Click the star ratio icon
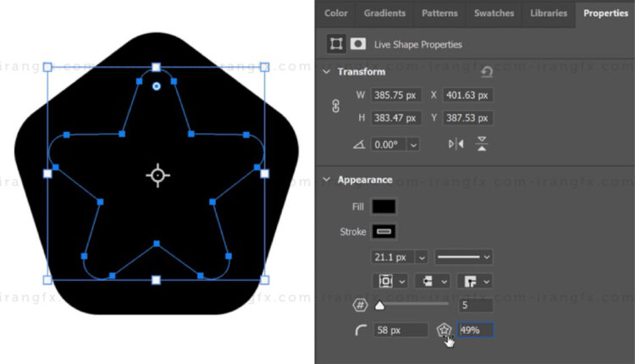This screenshot has width=635, height=364. (444, 330)
